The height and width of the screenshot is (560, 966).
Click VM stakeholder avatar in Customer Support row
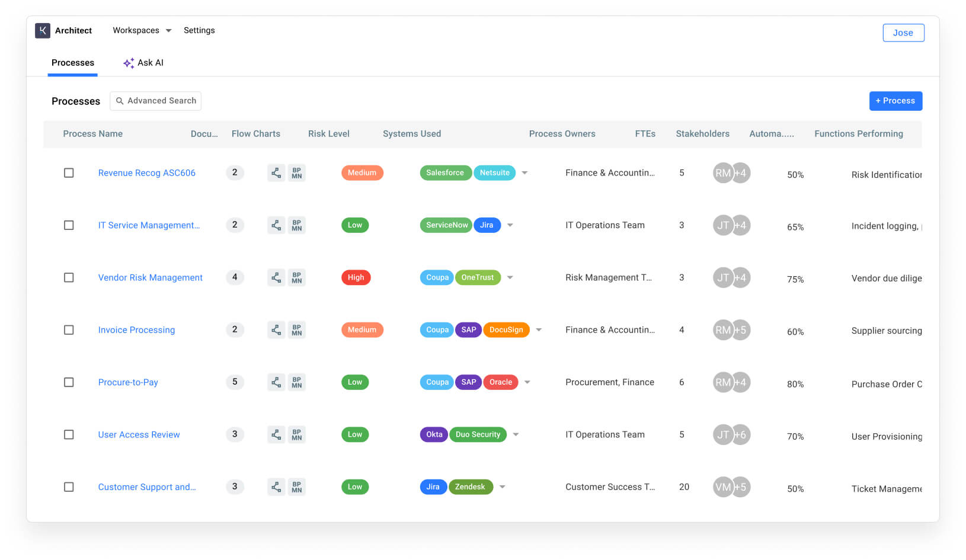(x=722, y=487)
